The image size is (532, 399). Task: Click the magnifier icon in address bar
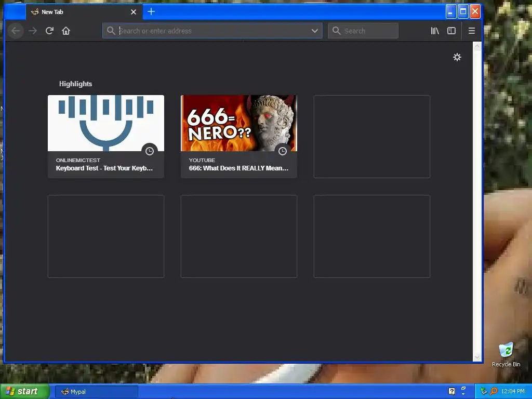click(111, 31)
